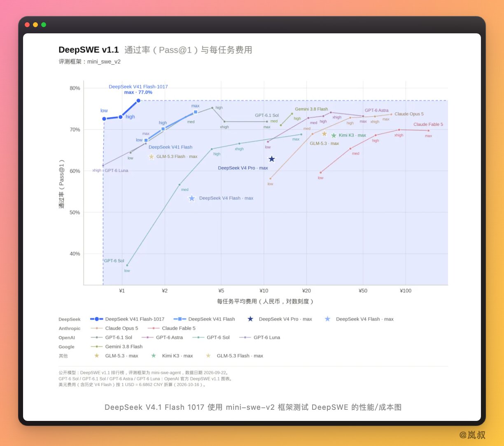Click the DeepSeek V41 Flash-1017 low circle point
The image size is (504, 446).
point(104,119)
